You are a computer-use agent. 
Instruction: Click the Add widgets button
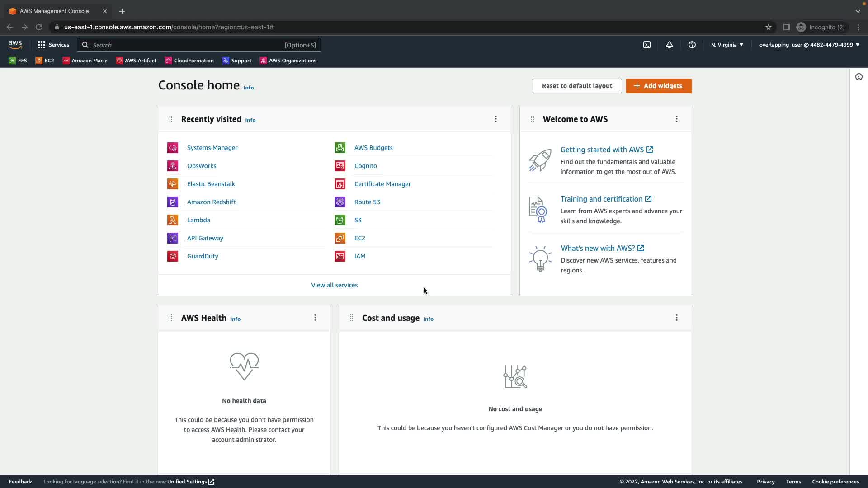coord(658,86)
